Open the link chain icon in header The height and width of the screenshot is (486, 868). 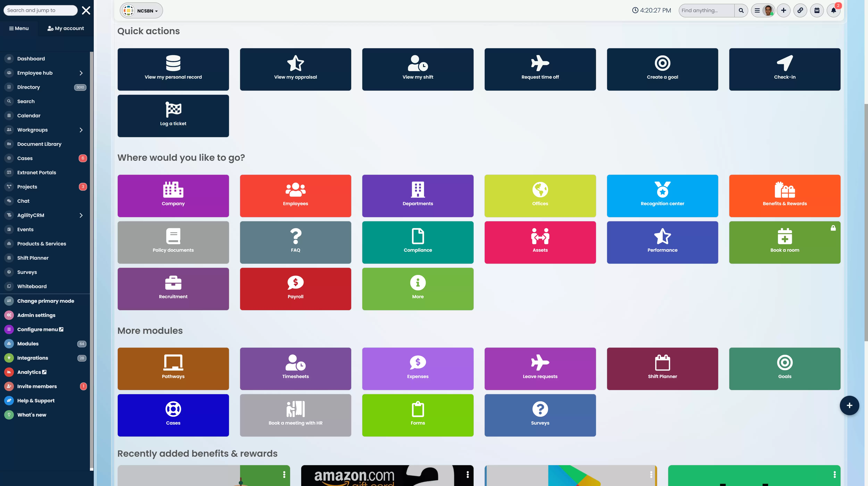pos(800,10)
